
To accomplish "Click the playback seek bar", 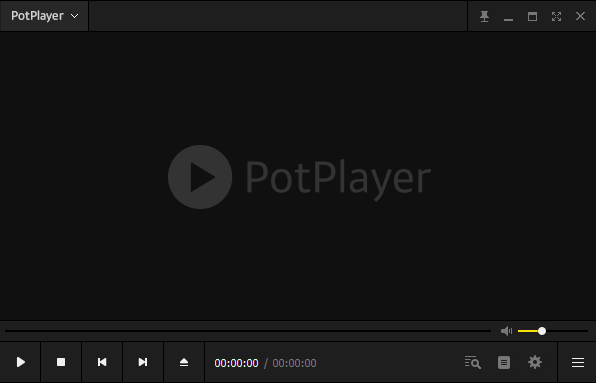I will click(x=248, y=331).
